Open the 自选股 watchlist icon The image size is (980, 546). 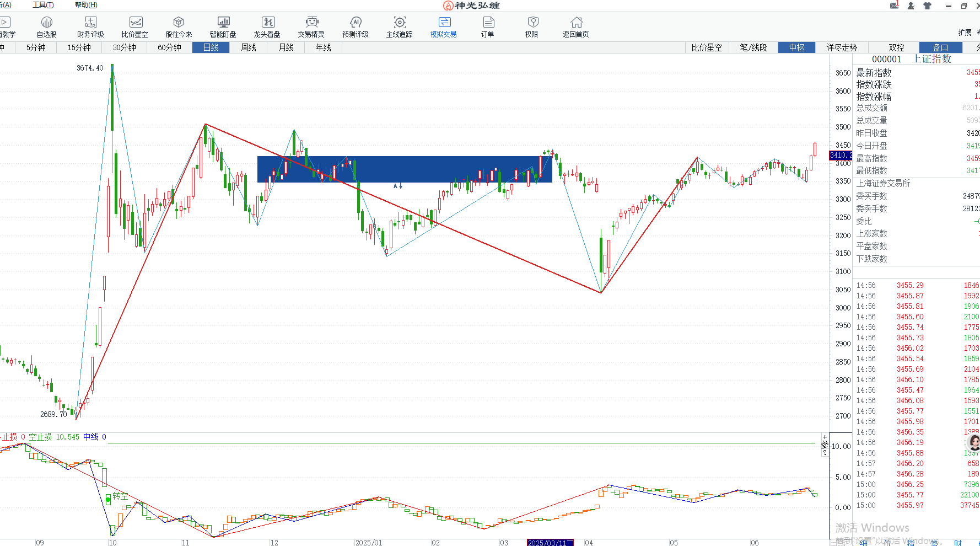tap(47, 26)
